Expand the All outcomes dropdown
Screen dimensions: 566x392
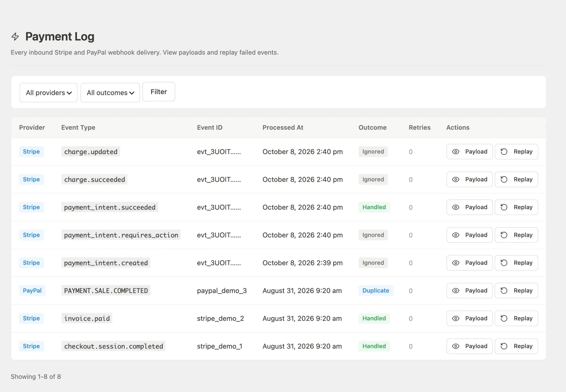[x=110, y=93]
